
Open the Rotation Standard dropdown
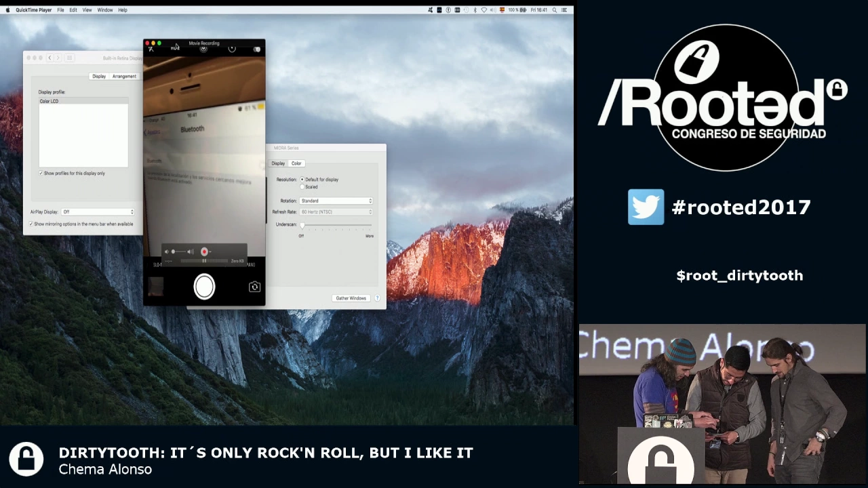tap(336, 201)
